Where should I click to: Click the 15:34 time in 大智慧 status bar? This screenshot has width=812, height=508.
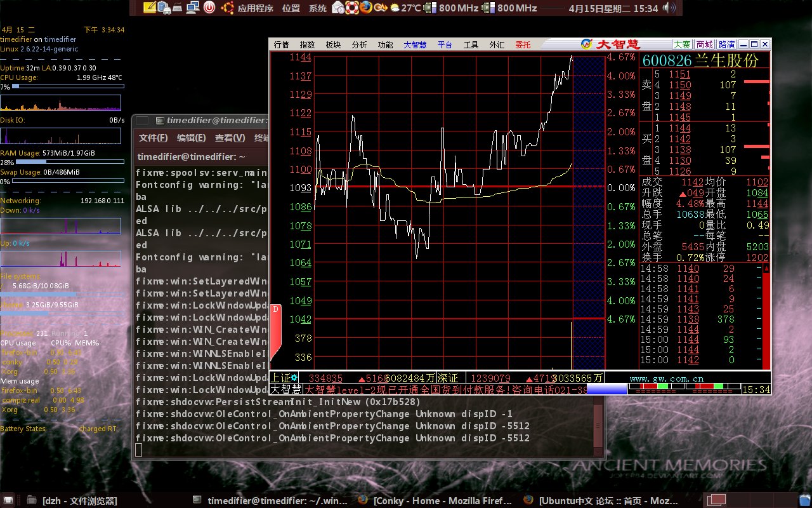point(756,389)
